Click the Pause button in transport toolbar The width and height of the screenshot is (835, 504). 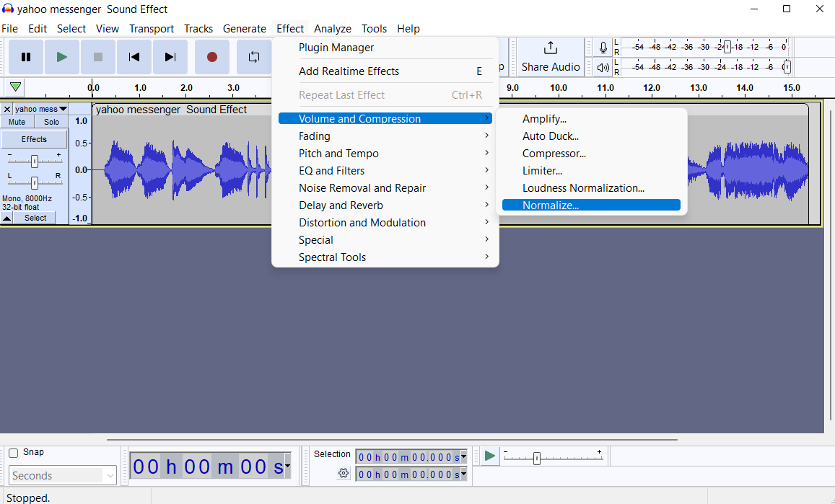26,57
